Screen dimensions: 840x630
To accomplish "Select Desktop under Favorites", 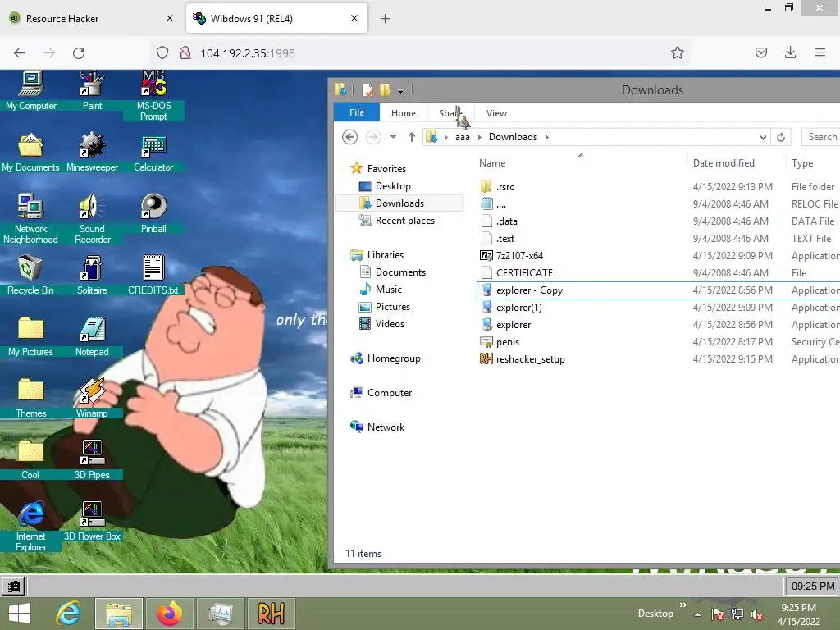I will point(393,186).
